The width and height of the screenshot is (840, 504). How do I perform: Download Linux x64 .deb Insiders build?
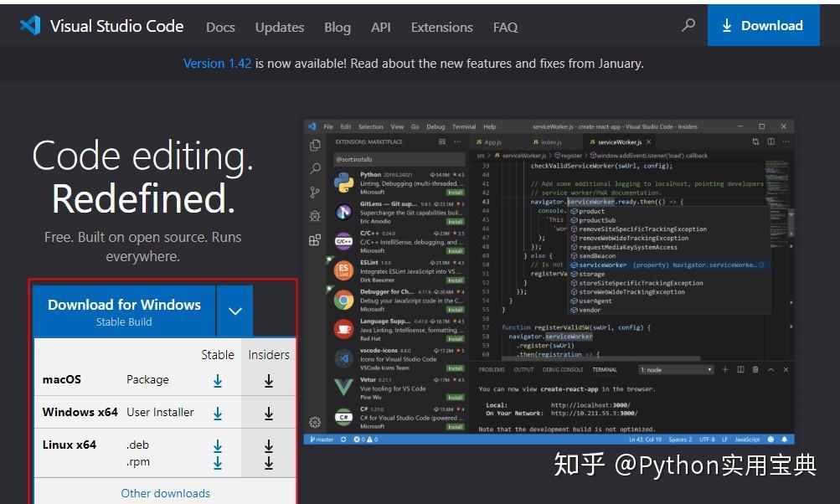coord(269,445)
